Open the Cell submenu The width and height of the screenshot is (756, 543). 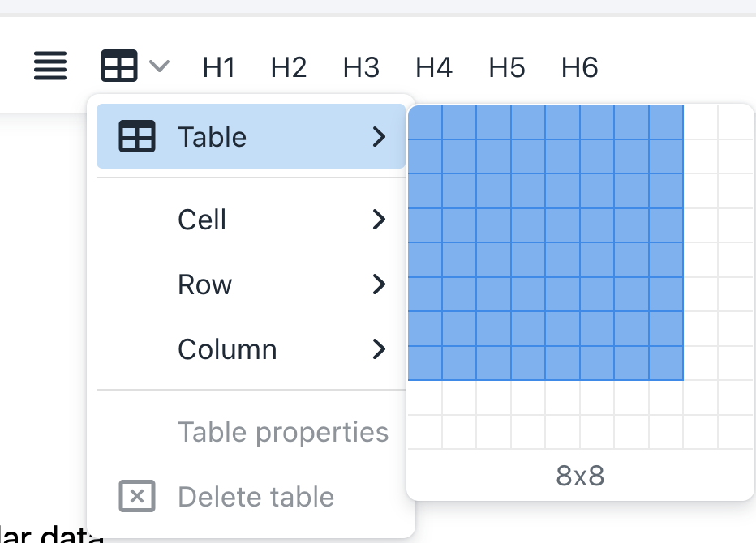click(251, 220)
